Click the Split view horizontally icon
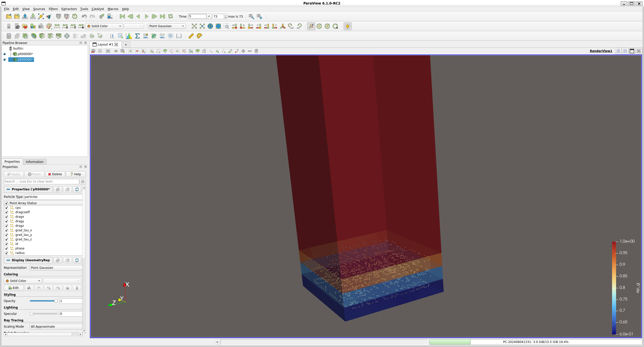The width and height of the screenshot is (644, 347). [x=618, y=51]
